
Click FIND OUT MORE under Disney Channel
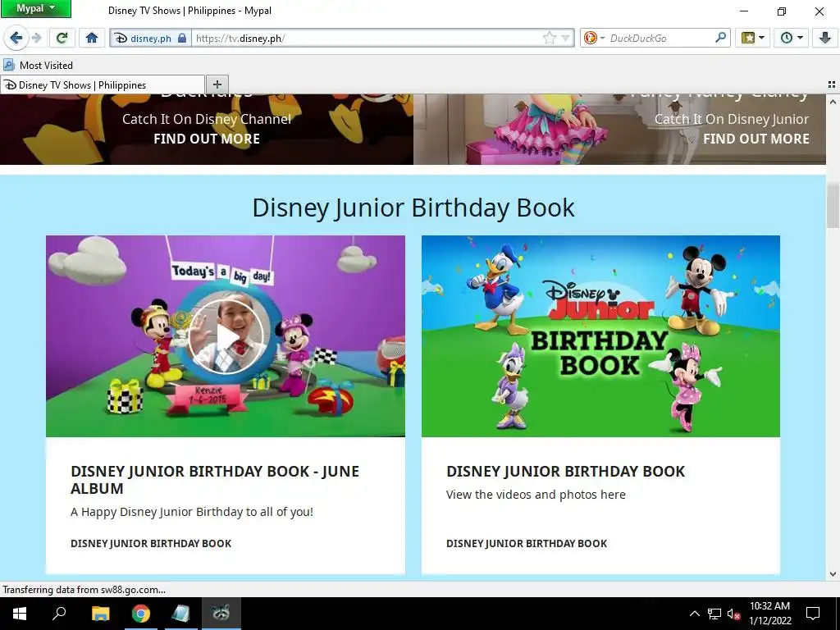click(207, 139)
